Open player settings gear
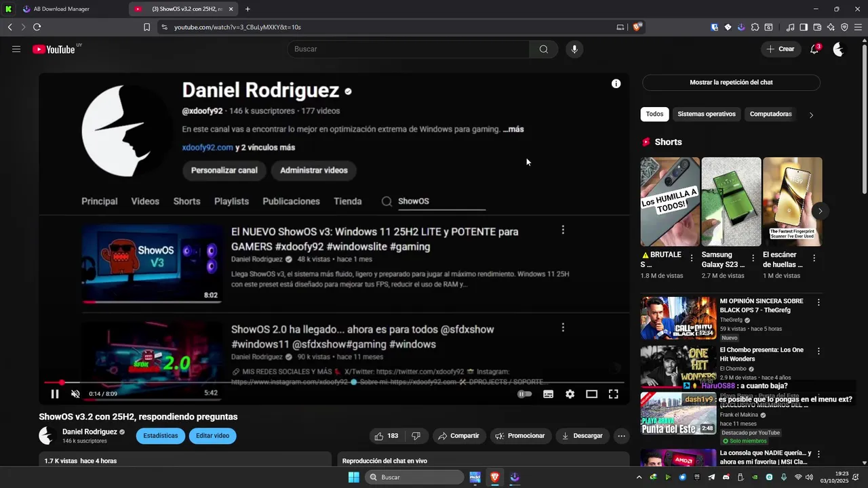This screenshot has height=488, width=868. point(570,394)
